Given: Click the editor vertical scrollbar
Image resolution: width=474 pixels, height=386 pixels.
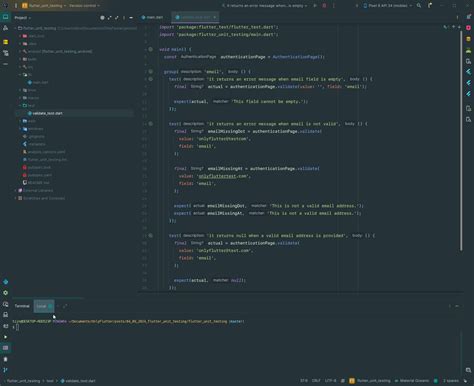Looking at the screenshot, I should pos(461,140).
